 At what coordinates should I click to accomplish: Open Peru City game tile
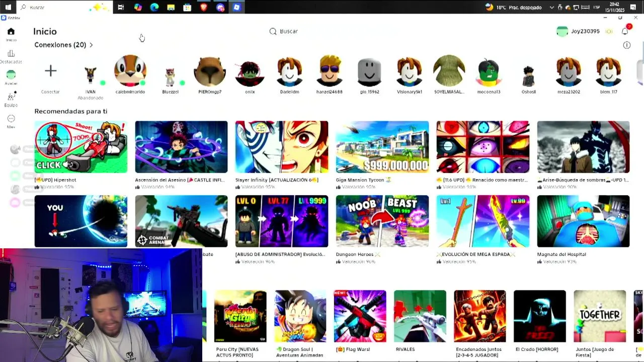[240, 316]
